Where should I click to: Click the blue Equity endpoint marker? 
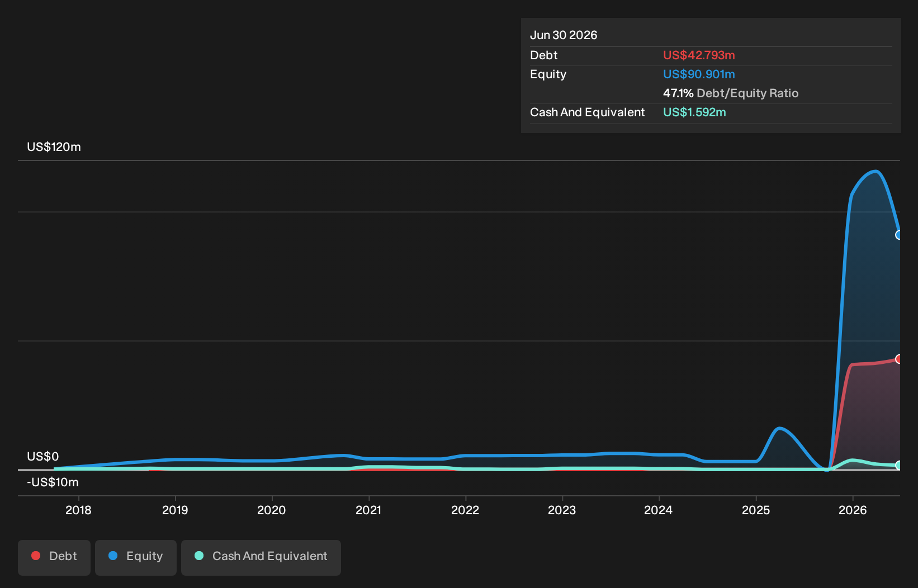[899, 235]
